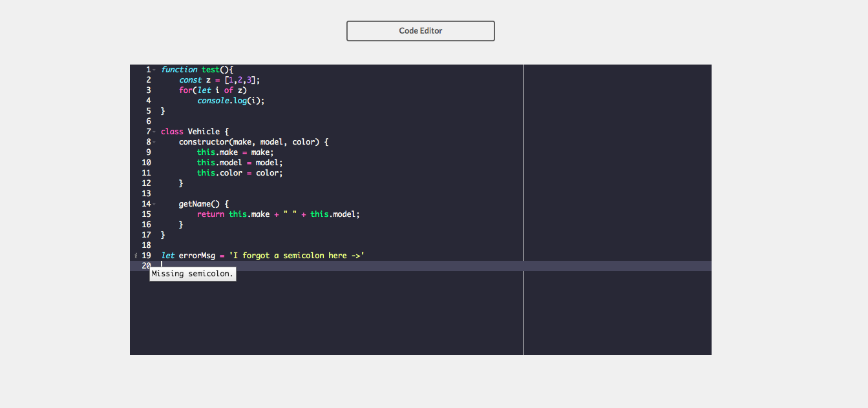The height and width of the screenshot is (408, 868).
Task: Click 'log(i);' on line 4
Action: (249, 101)
